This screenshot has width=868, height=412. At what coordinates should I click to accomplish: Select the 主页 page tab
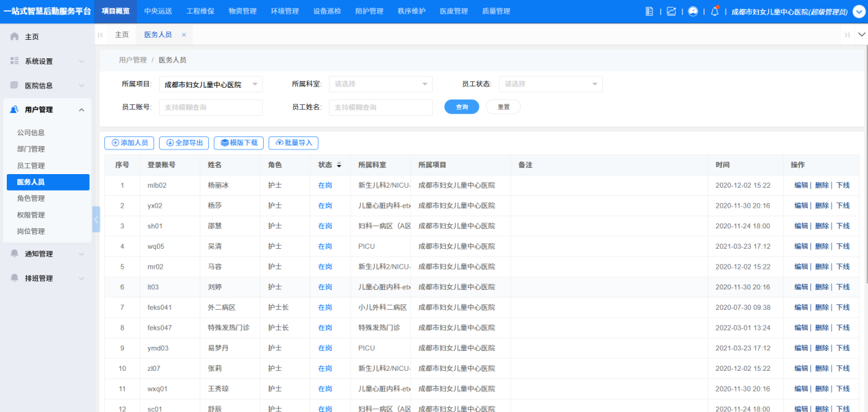121,35
